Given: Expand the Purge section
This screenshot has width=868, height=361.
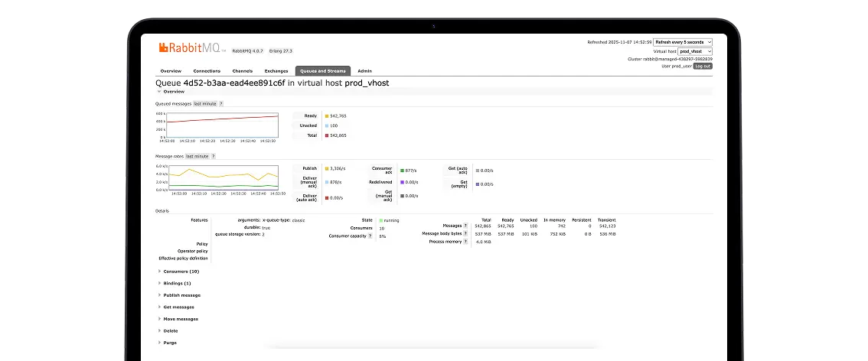Looking at the screenshot, I should click(169, 343).
